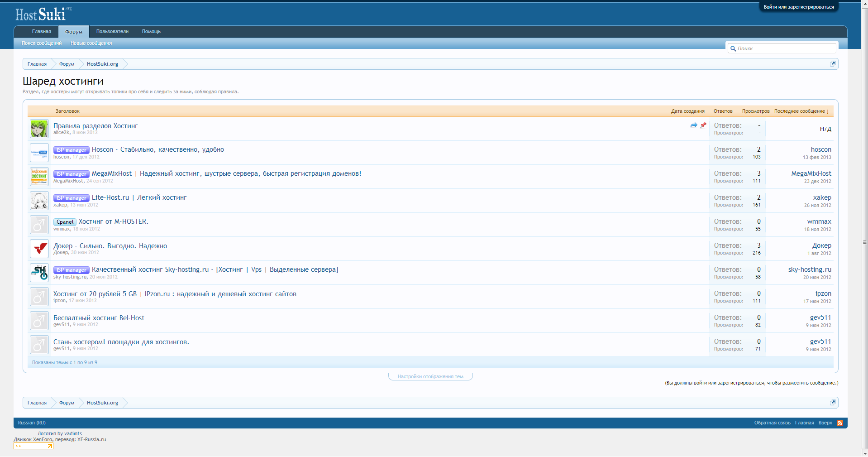Open alice2k's green-haired avatar

[x=39, y=129]
